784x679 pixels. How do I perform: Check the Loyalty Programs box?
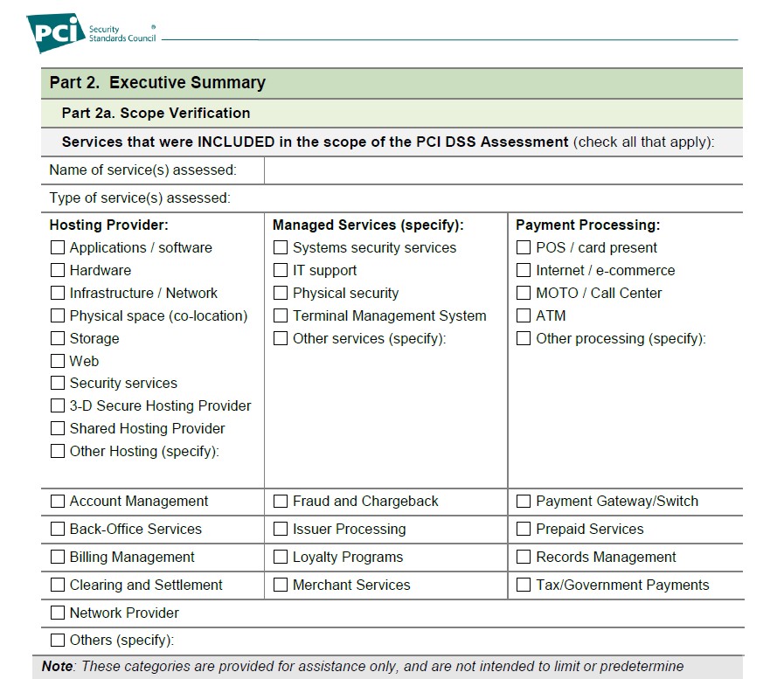click(x=281, y=557)
